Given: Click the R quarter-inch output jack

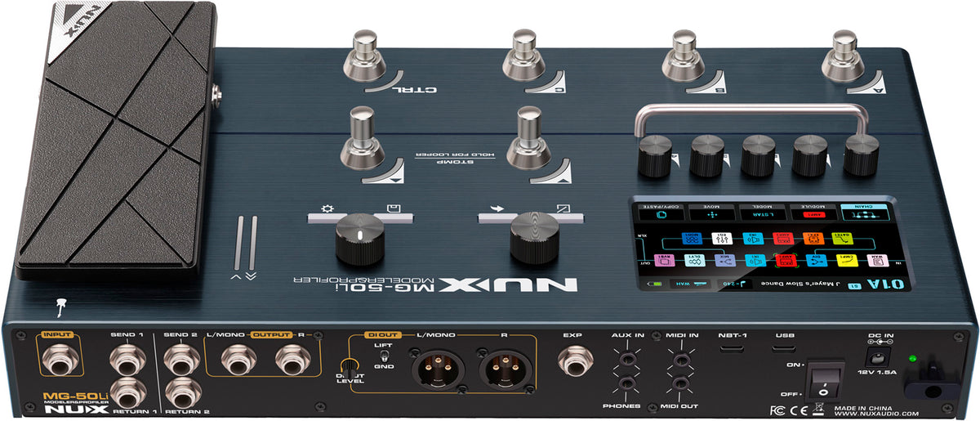Looking at the screenshot, I should (292, 360).
